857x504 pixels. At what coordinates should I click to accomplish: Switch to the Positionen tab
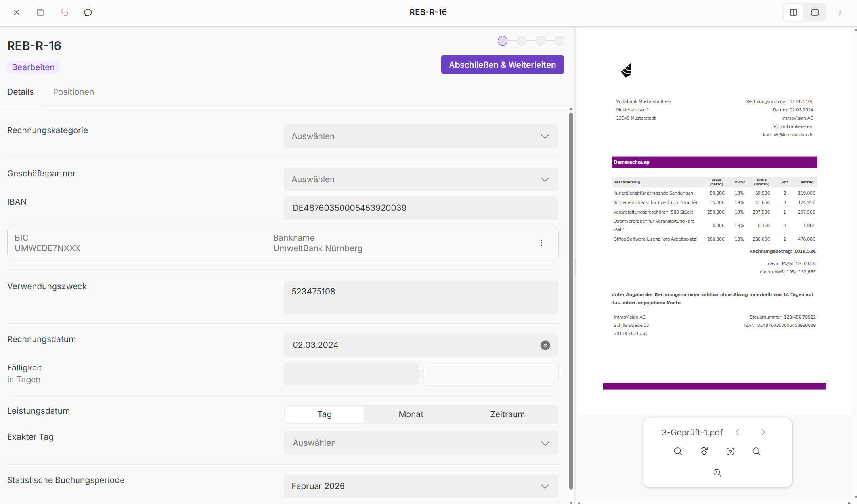tap(73, 92)
